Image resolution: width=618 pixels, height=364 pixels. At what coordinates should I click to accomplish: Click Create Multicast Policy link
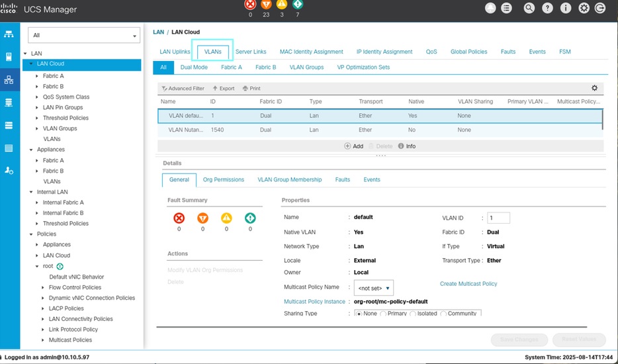[468, 283]
